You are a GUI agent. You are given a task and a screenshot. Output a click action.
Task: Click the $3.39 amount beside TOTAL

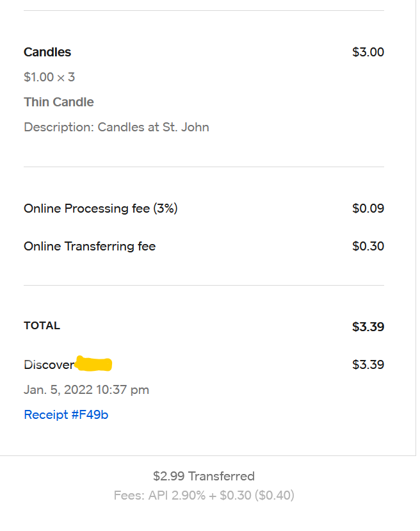tap(368, 327)
